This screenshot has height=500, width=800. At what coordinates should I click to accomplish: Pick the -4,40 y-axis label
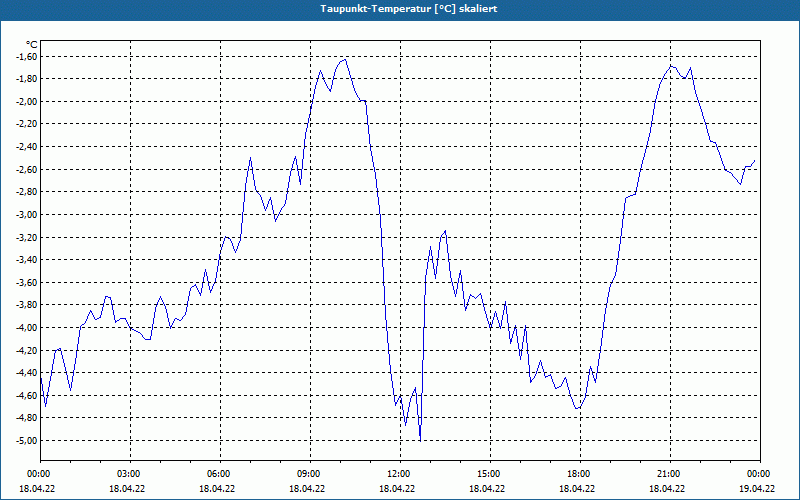tap(26, 372)
